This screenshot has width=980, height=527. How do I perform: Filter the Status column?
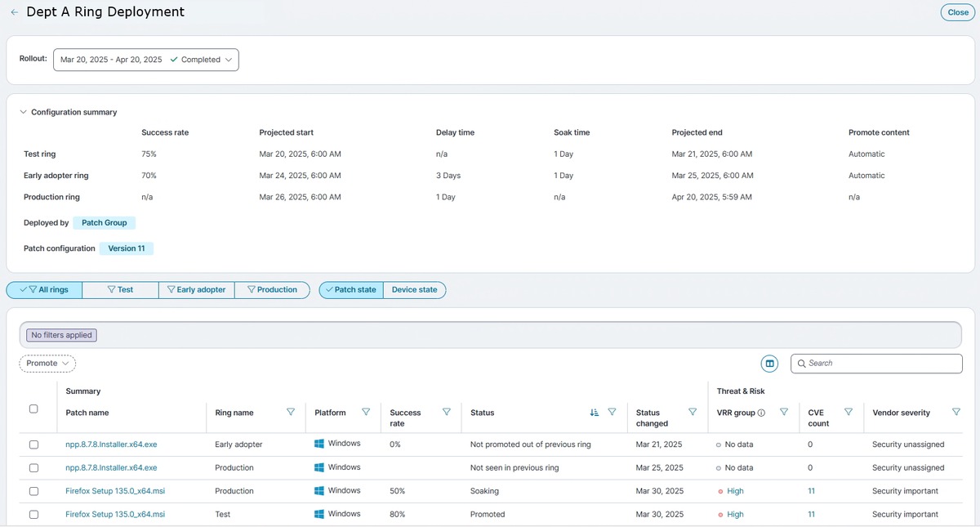(612, 413)
